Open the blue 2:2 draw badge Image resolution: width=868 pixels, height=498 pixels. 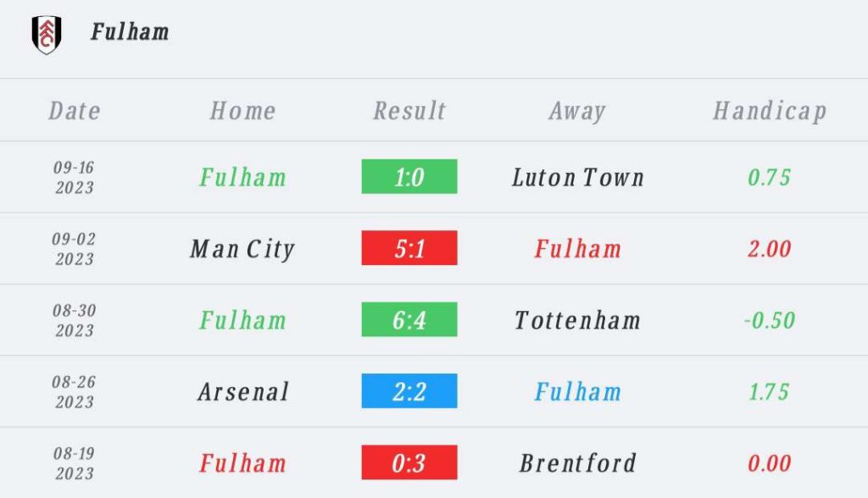[409, 391]
